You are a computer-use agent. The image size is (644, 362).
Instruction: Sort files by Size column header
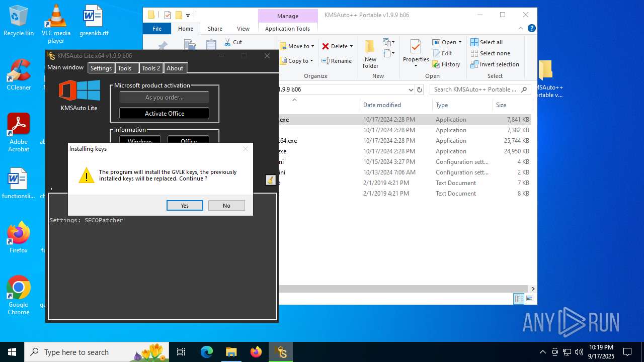point(512,105)
